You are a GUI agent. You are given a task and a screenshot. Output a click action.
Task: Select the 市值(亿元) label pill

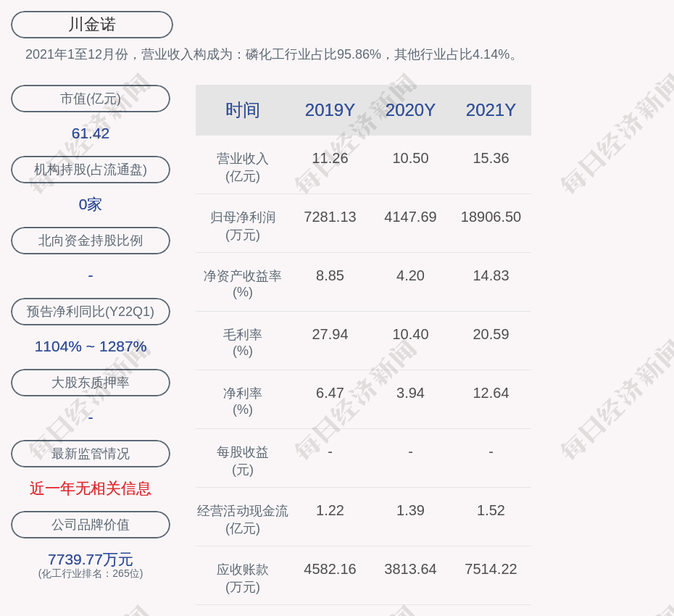pos(91,99)
